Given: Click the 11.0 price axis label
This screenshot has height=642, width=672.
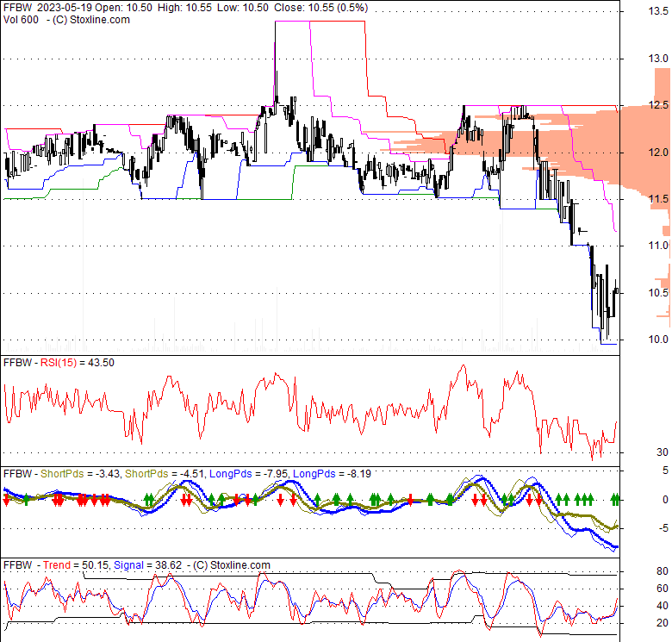Looking at the screenshot, I should tap(658, 246).
